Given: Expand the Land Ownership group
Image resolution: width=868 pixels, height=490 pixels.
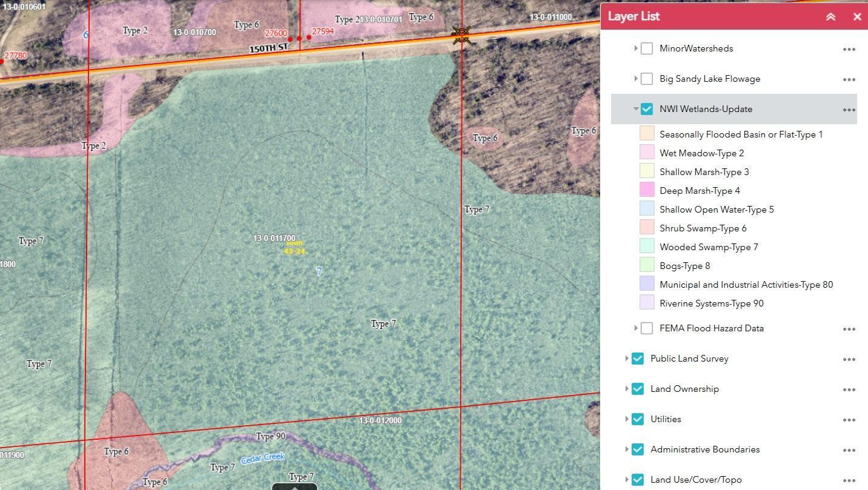Looking at the screenshot, I should pyautogui.click(x=627, y=389).
